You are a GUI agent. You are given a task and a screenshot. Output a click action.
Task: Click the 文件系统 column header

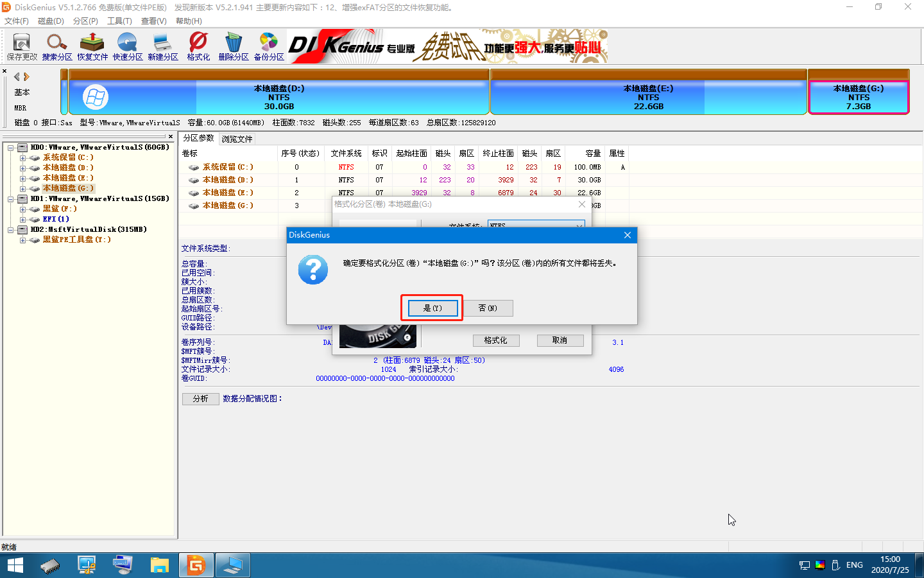coord(346,153)
